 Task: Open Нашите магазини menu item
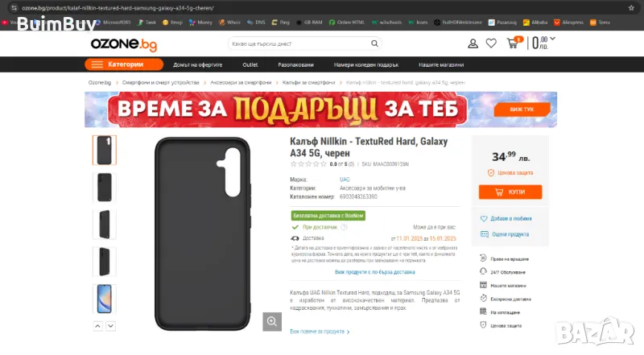tap(441, 65)
